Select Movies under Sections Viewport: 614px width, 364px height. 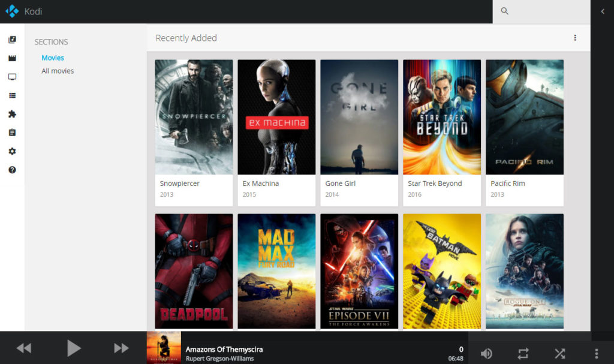53,58
